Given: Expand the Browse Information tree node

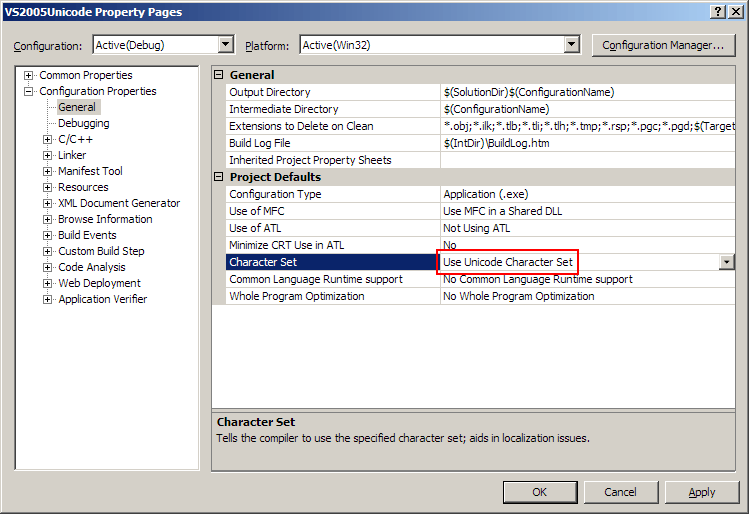Looking at the screenshot, I should pyautogui.click(x=47, y=219).
